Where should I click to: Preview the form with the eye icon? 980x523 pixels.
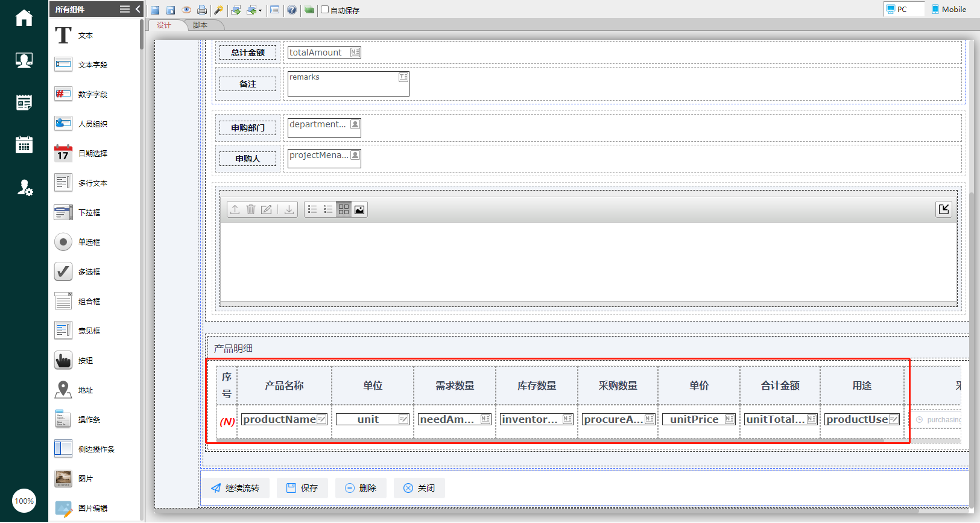(186, 10)
